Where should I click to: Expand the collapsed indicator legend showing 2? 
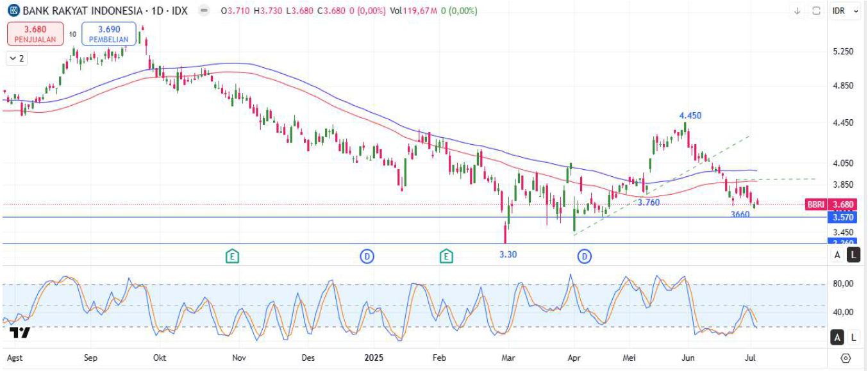[17, 58]
